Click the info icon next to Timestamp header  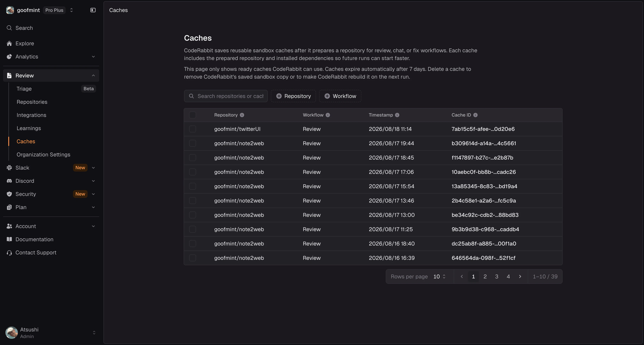coord(397,115)
